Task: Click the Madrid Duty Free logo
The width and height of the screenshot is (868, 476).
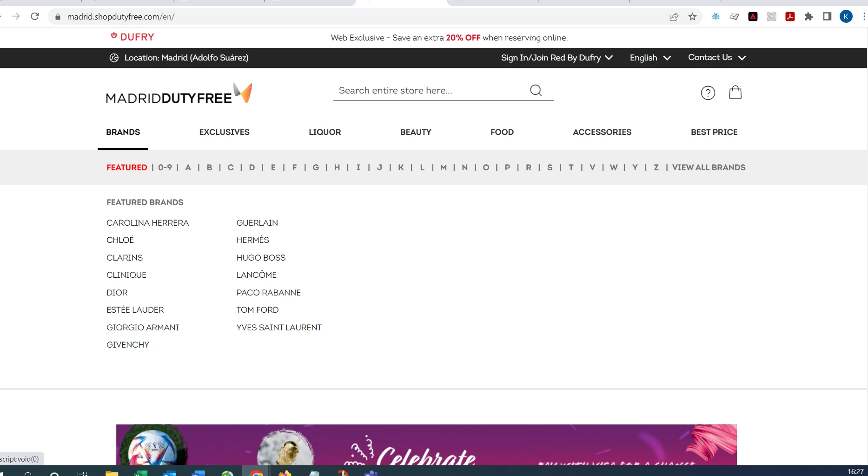Action: pyautogui.click(x=179, y=93)
